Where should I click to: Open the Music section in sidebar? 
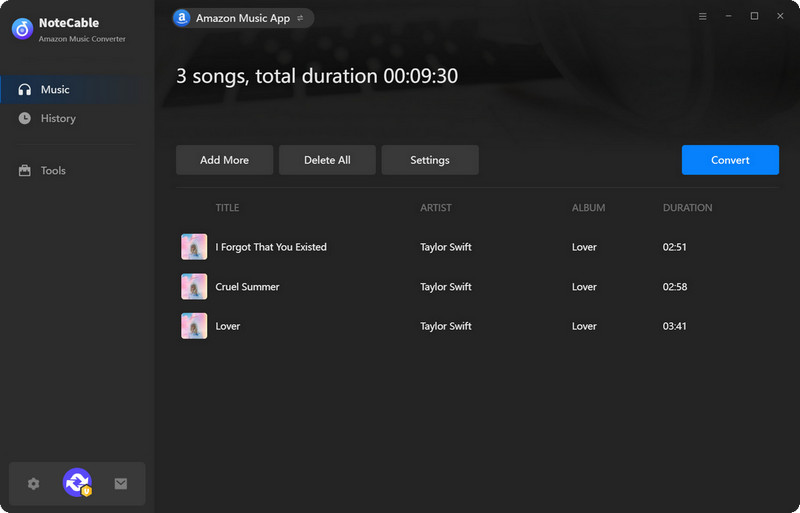pyautogui.click(x=77, y=90)
